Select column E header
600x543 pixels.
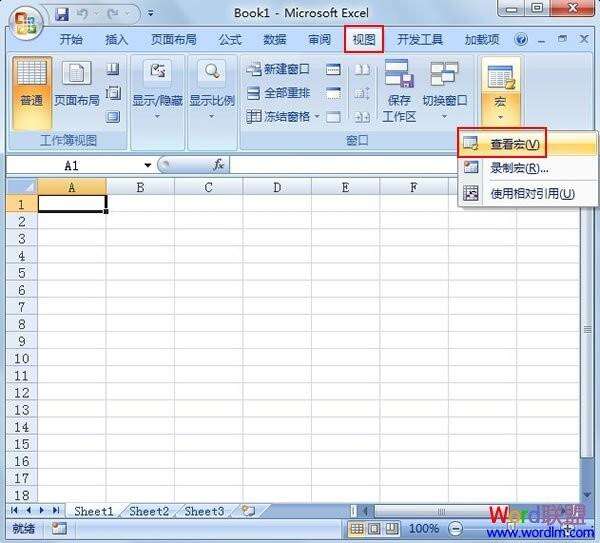[345, 187]
